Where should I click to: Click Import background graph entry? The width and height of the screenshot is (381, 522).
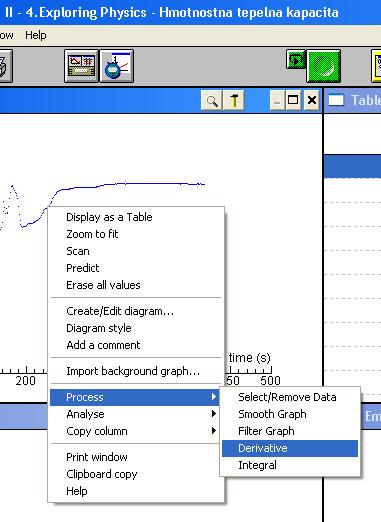coord(133,371)
